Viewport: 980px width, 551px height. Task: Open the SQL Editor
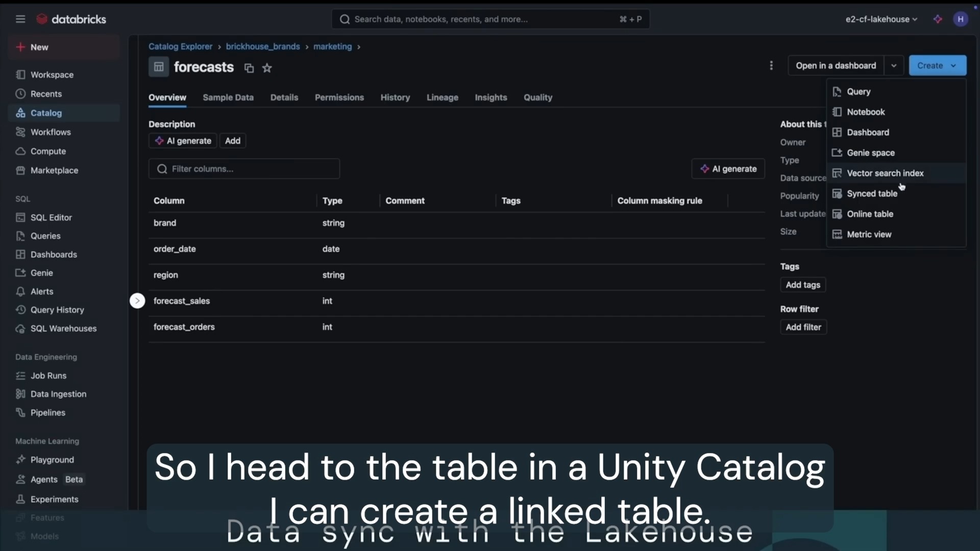(64, 217)
